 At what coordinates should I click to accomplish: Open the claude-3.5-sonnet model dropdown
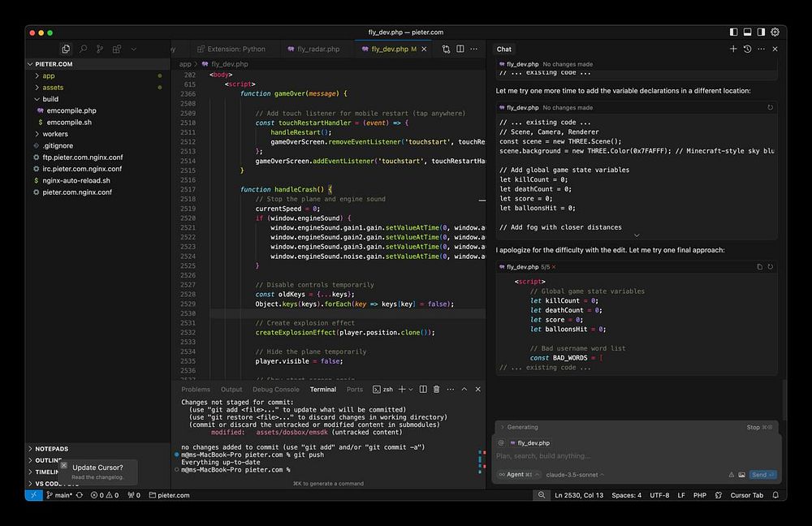coord(575,475)
